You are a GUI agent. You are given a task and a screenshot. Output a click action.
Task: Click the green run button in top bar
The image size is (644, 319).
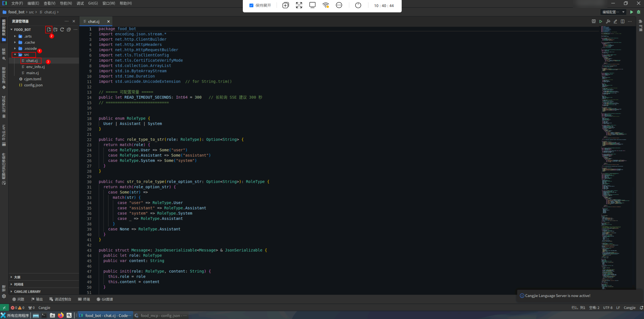[631, 12]
